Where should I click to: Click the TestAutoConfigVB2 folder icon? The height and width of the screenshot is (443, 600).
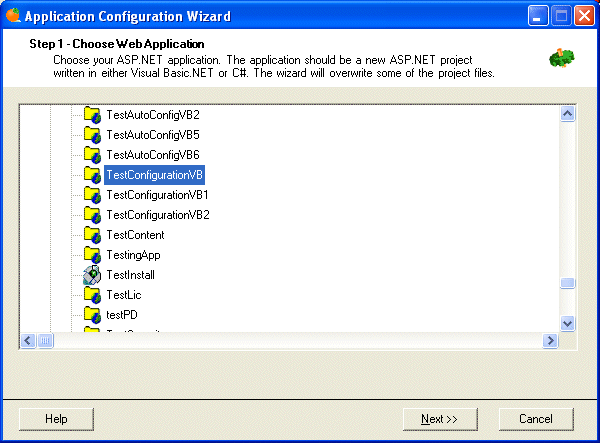pyautogui.click(x=92, y=115)
